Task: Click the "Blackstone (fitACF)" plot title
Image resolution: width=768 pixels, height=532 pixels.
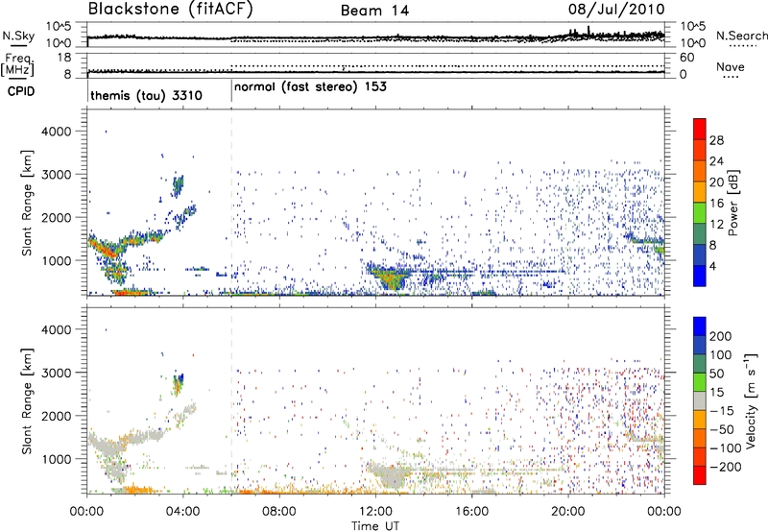Action: click(x=170, y=9)
